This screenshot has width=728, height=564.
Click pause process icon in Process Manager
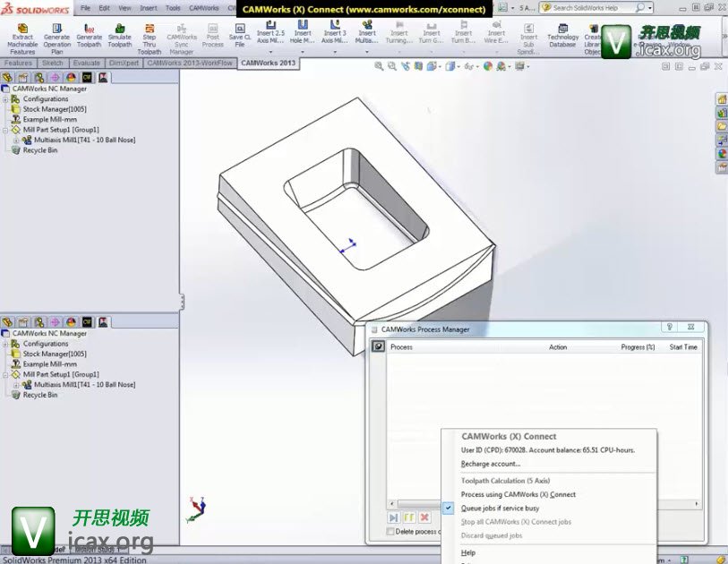(x=408, y=517)
